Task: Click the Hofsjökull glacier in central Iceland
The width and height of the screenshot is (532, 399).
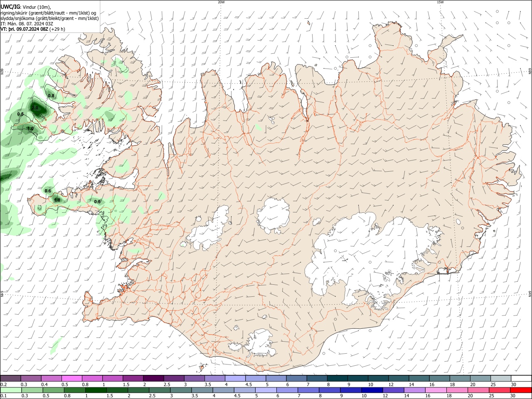Action: coord(273,215)
